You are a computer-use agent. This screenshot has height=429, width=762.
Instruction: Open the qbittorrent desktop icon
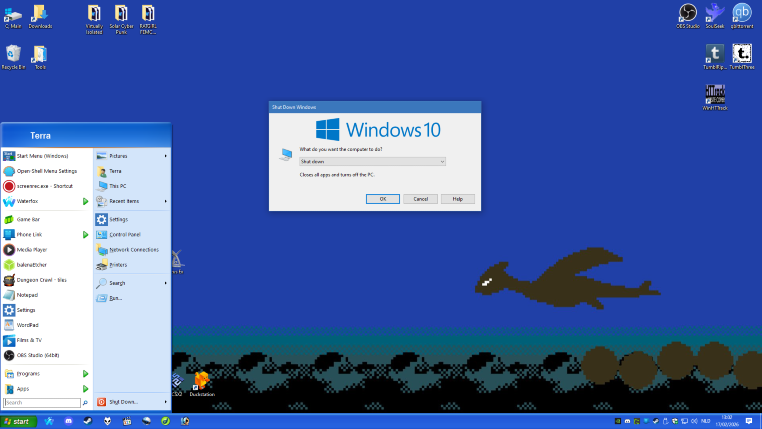pyautogui.click(x=742, y=14)
